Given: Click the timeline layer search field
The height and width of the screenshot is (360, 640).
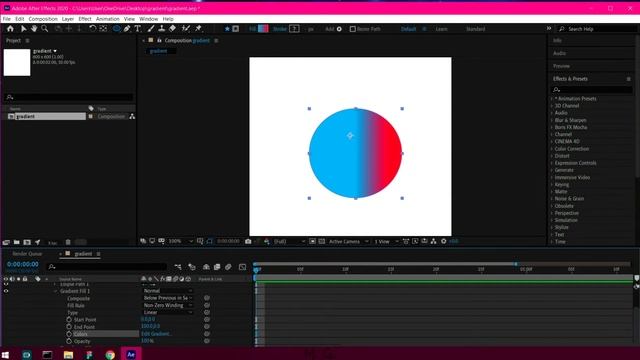Looking at the screenshot, I should coord(107,267).
